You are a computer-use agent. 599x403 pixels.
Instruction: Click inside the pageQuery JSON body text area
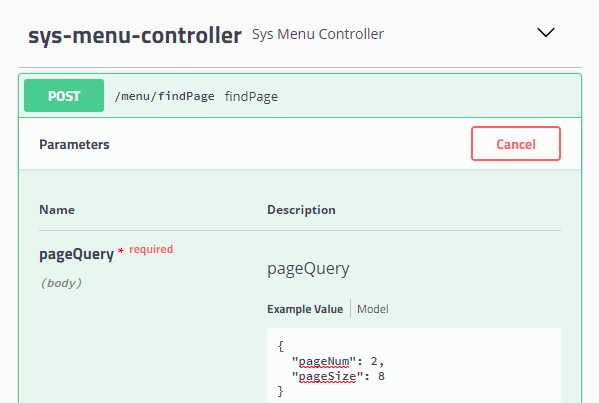pyautogui.click(x=414, y=366)
